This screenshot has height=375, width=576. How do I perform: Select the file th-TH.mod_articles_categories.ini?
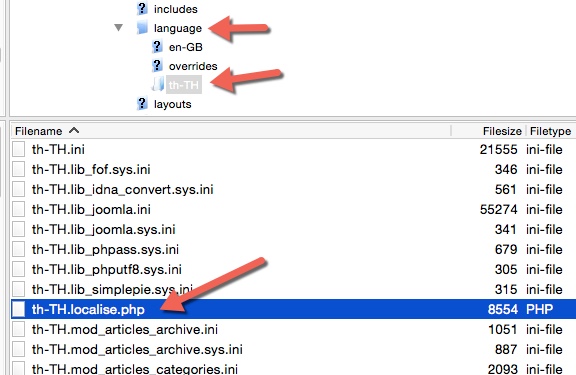(x=134, y=369)
